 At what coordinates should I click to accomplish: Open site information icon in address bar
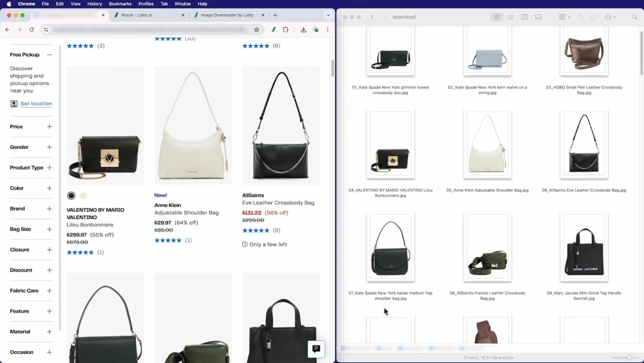pyautogui.click(x=46, y=30)
